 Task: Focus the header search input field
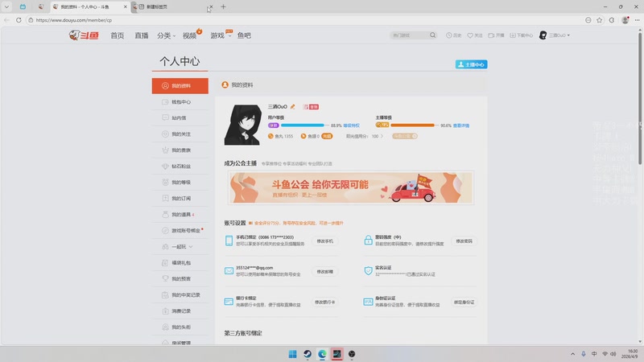(410, 35)
